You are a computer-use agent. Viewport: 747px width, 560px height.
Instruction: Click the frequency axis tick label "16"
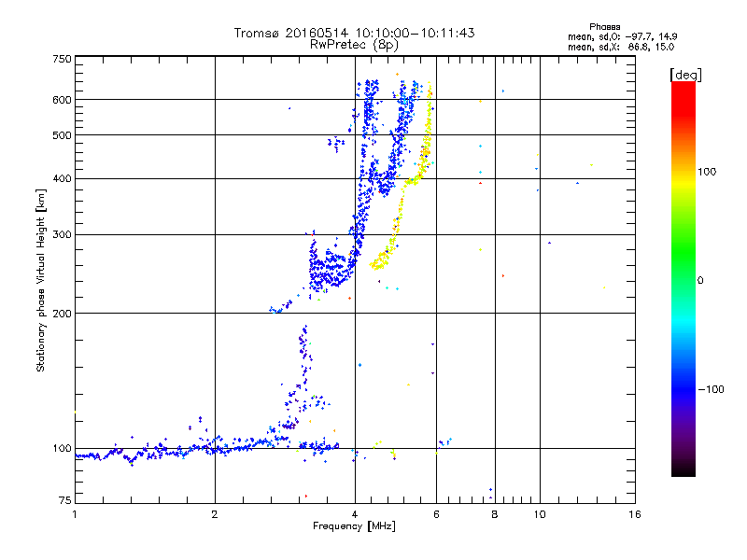point(635,514)
